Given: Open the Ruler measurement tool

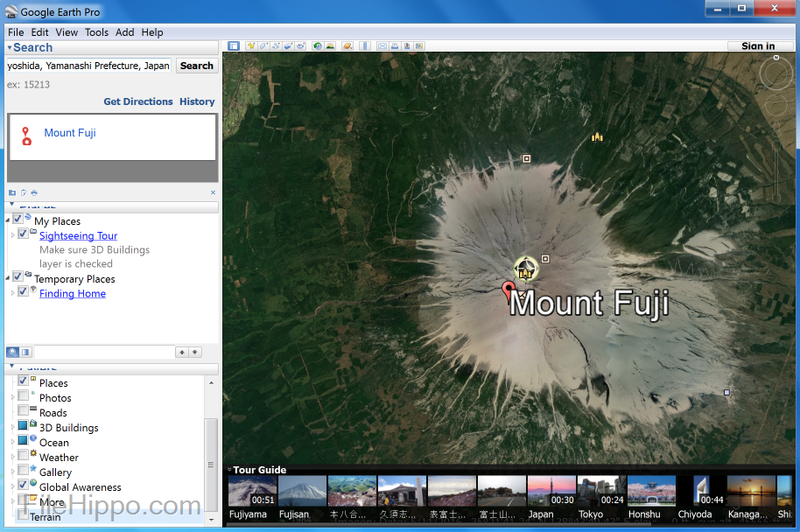Looking at the screenshot, I should (x=365, y=45).
